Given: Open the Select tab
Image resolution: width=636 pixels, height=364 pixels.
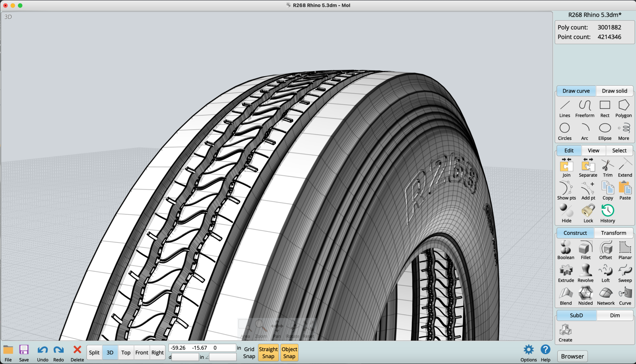Looking at the screenshot, I should (619, 151).
